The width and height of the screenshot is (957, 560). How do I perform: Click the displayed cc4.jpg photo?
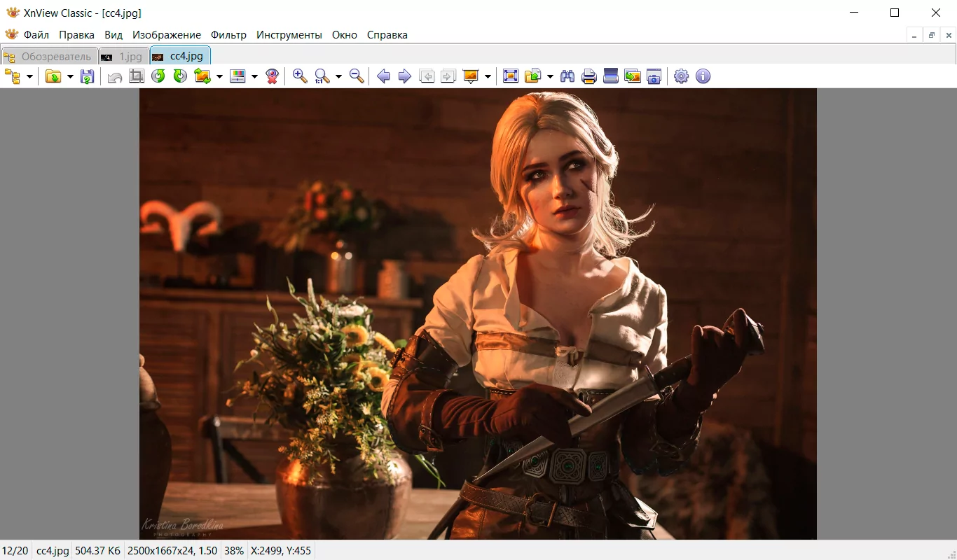point(478,314)
